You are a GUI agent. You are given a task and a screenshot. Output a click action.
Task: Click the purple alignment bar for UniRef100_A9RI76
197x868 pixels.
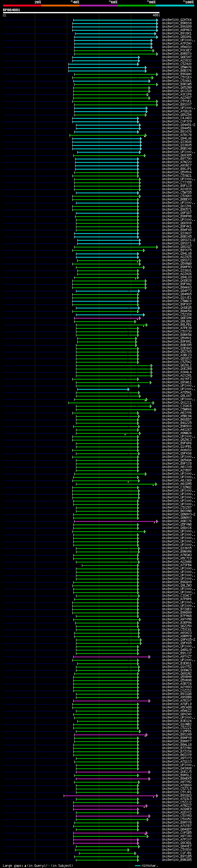click(116, 521)
